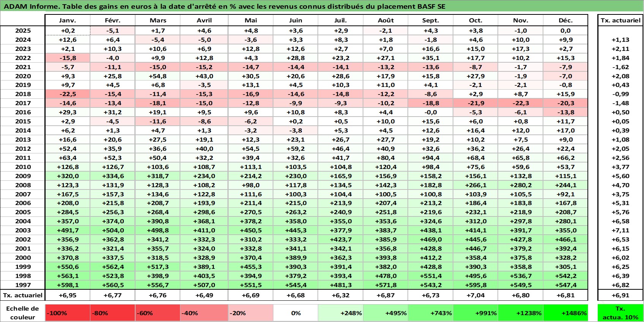Click the 2003 year row label
The height and width of the screenshot is (322, 644).
[23, 230]
